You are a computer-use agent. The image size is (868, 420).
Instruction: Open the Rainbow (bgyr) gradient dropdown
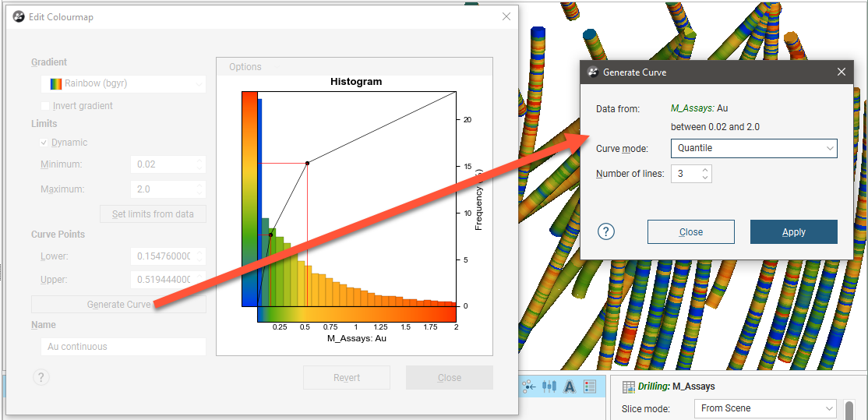pyautogui.click(x=123, y=83)
